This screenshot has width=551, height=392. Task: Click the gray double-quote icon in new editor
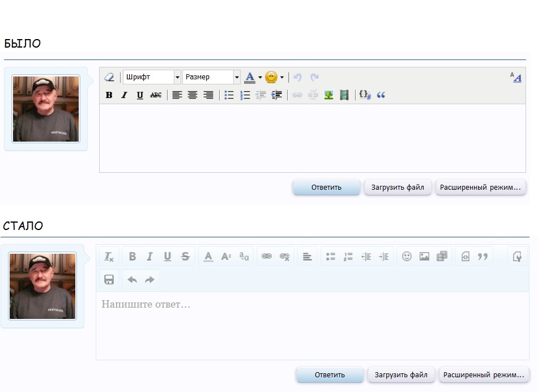click(x=482, y=257)
